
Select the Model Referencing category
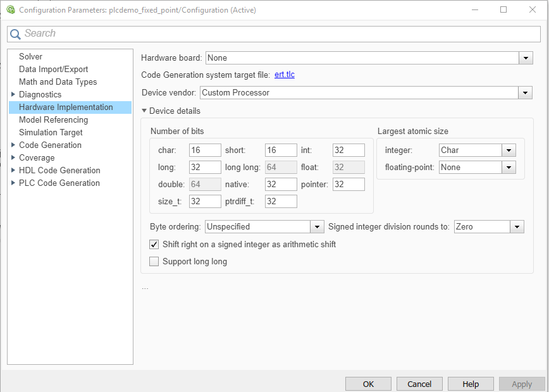coord(53,119)
